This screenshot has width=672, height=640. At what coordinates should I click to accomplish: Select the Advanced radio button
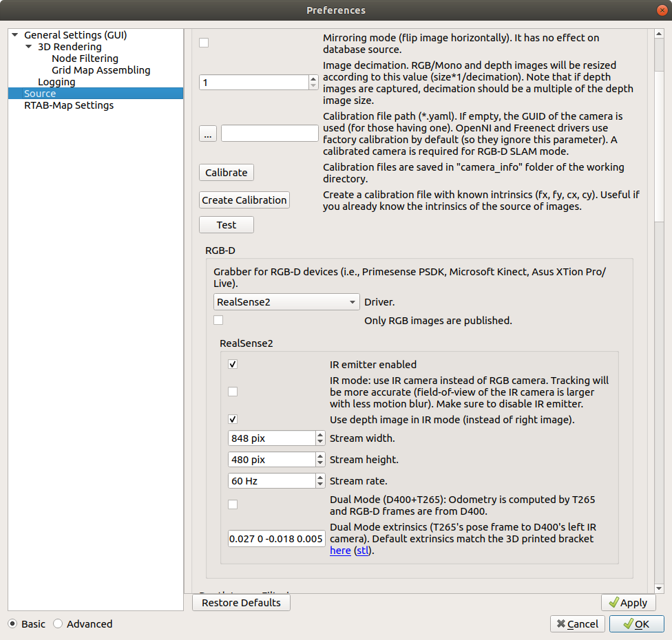[x=59, y=624]
